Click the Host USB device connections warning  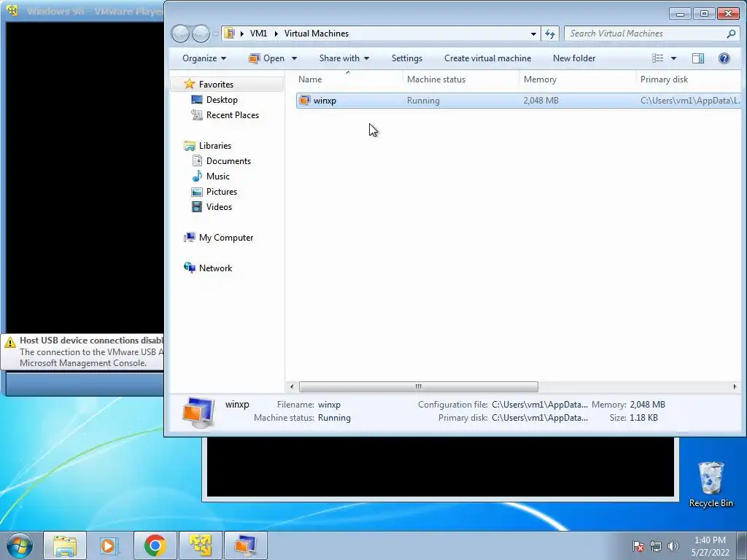83,351
